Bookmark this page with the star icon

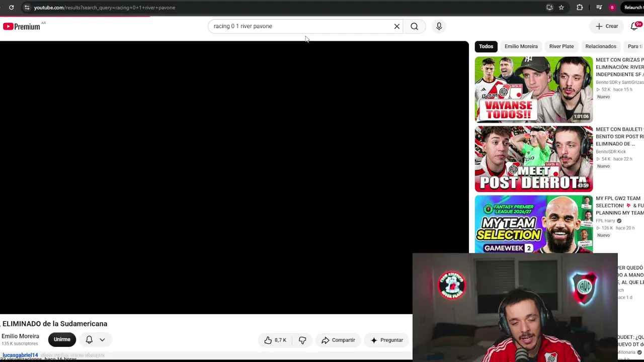point(561,8)
